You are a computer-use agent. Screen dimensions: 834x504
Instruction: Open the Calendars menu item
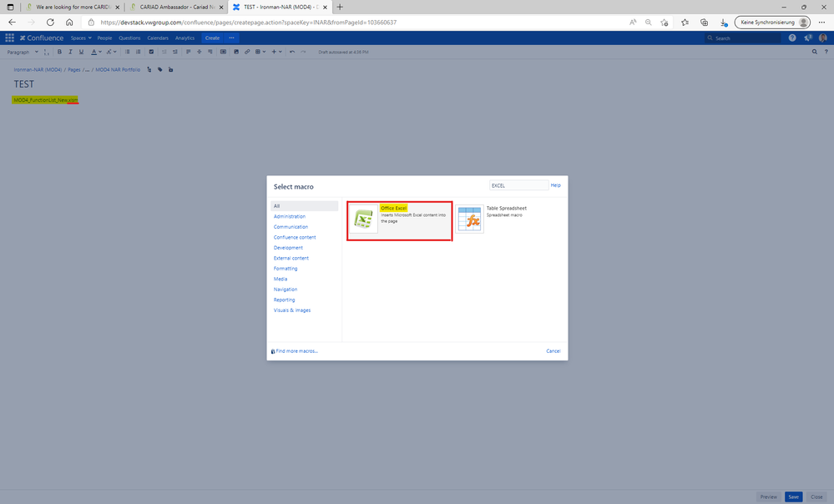158,38
